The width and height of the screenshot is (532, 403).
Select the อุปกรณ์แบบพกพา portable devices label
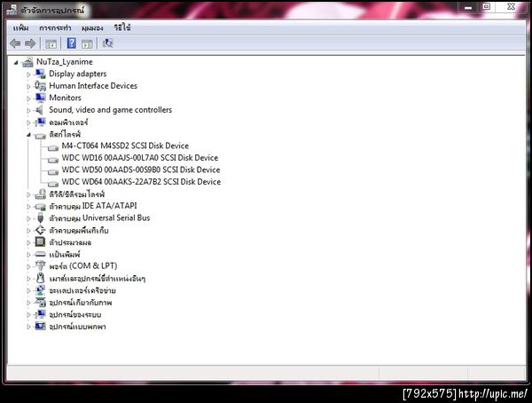(77, 327)
